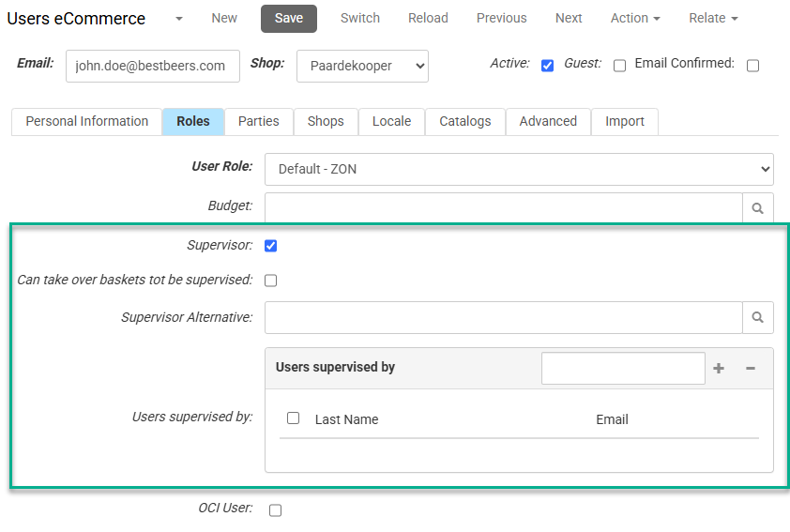Go to the Catalogs tab
Image resolution: width=790 pixels, height=532 pixels.
click(464, 121)
